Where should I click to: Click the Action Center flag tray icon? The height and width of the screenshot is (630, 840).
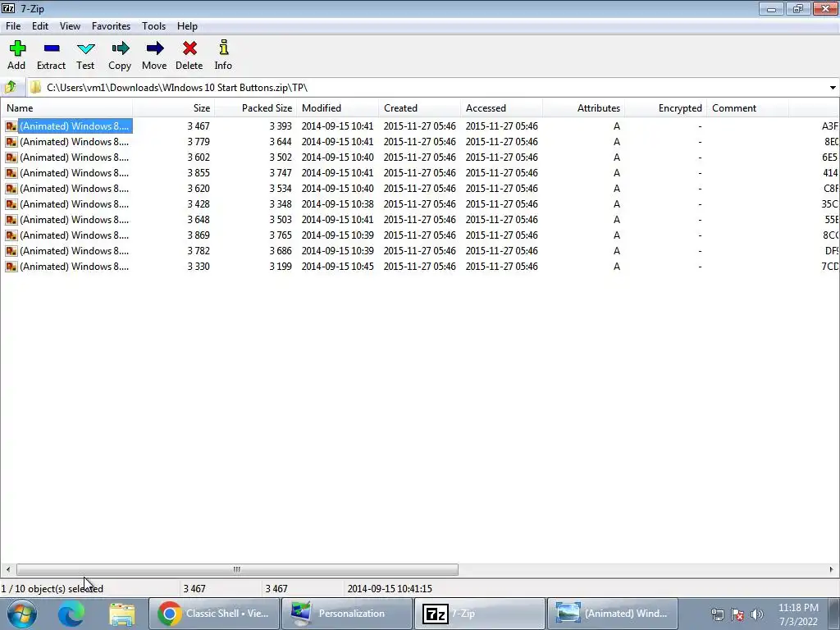pyautogui.click(x=737, y=614)
